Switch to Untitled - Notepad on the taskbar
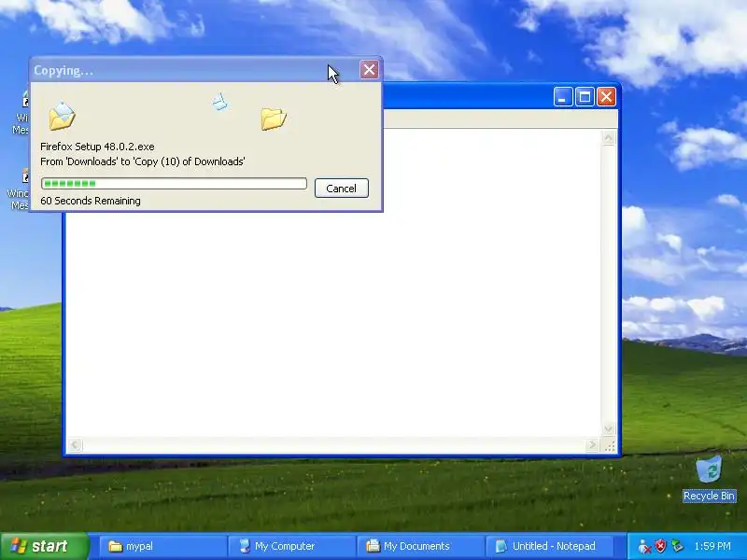Image resolution: width=747 pixels, height=560 pixels. (549, 546)
